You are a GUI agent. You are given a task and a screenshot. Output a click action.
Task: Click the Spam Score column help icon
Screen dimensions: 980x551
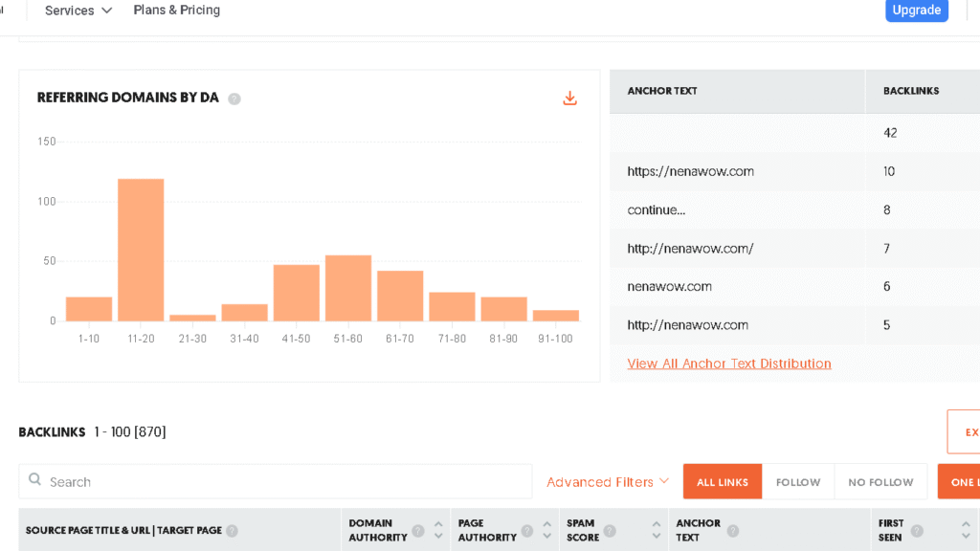click(x=611, y=532)
